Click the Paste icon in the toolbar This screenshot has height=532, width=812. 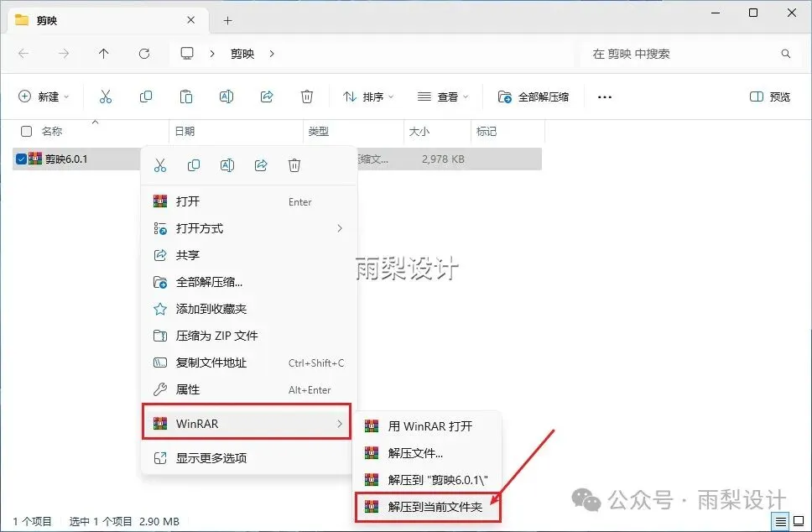coord(186,96)
